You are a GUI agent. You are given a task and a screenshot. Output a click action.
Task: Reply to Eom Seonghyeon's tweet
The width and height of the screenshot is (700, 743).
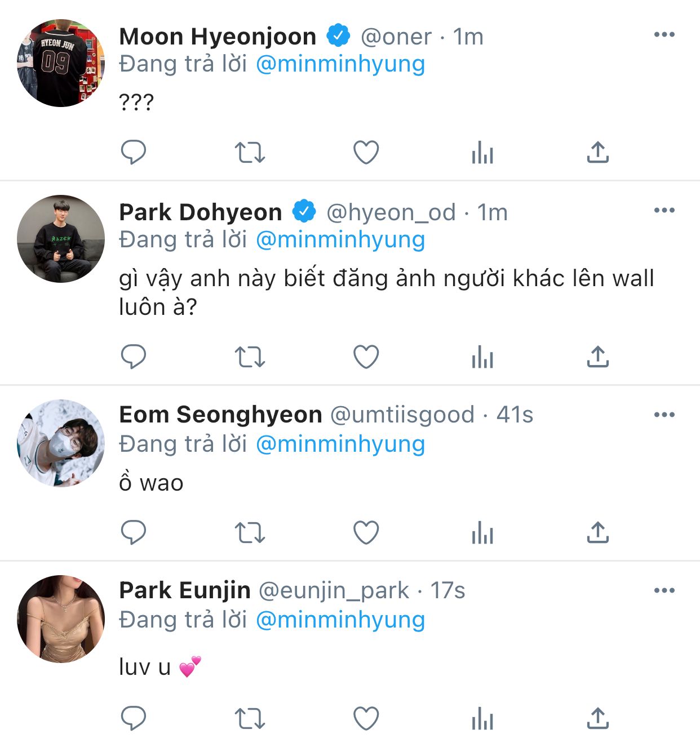point(134,532)
